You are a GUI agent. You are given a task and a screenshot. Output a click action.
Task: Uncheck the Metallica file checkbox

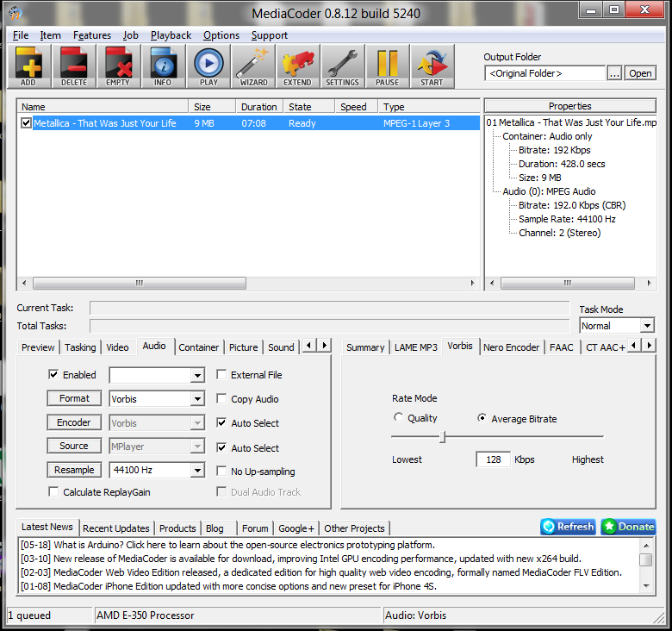26,123
